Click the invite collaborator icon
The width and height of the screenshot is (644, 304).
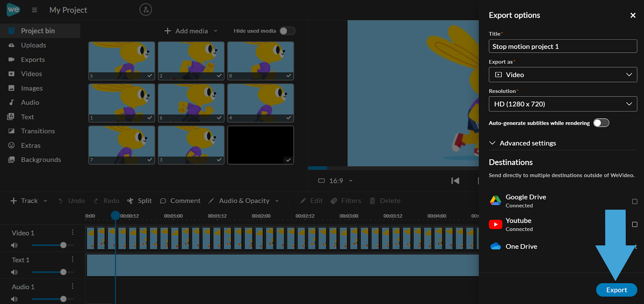coord(146,10)
